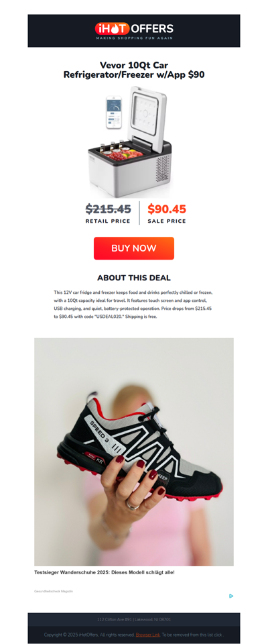268x644 pixels.
Task: Click the $90.45 sale price
Action: tap(167, 209)
